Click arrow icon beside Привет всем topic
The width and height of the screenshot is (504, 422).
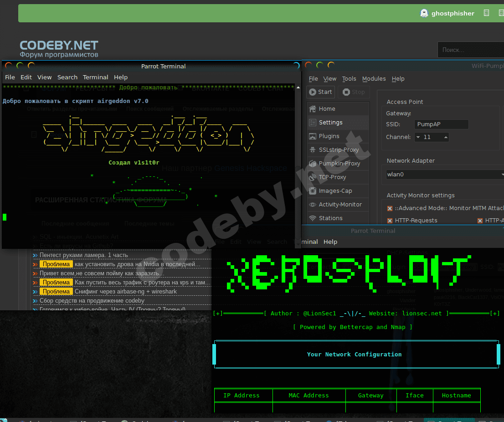(35, 274)
